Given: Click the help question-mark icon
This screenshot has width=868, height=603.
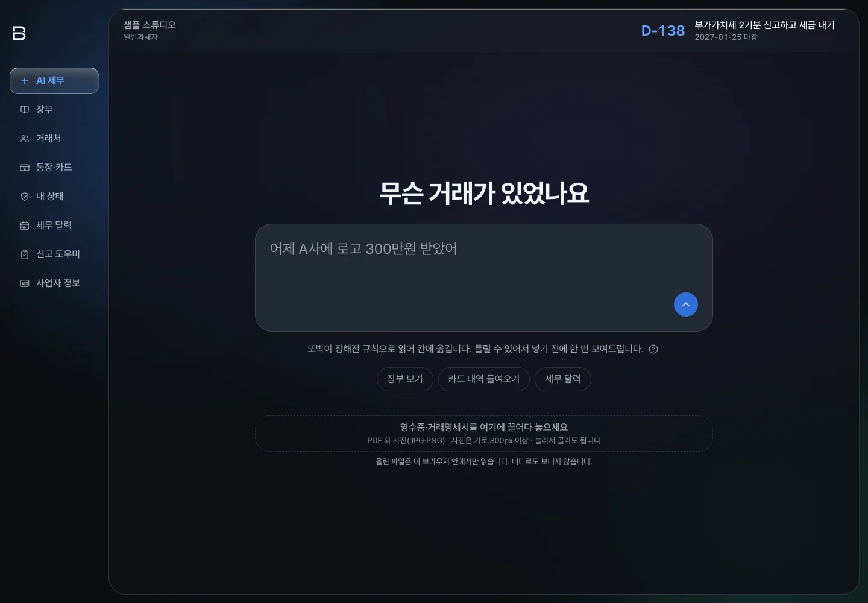Looking at the screenshot, I should coord(653,349).
